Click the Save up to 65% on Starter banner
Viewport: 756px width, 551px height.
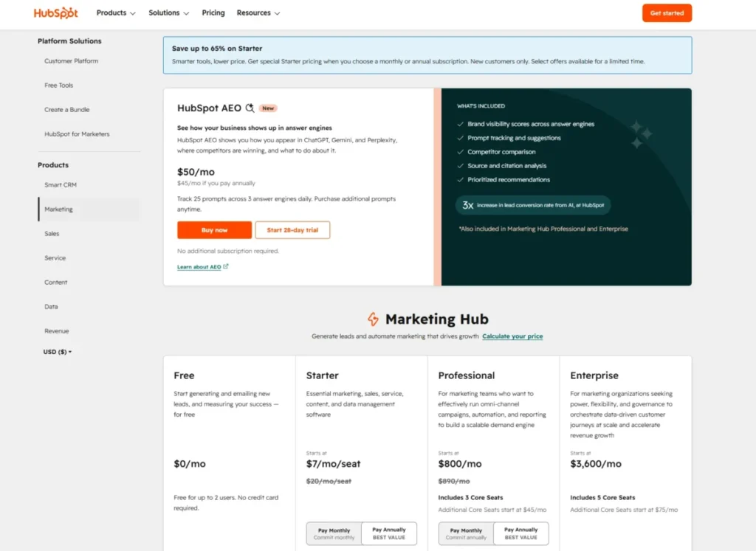427,55
